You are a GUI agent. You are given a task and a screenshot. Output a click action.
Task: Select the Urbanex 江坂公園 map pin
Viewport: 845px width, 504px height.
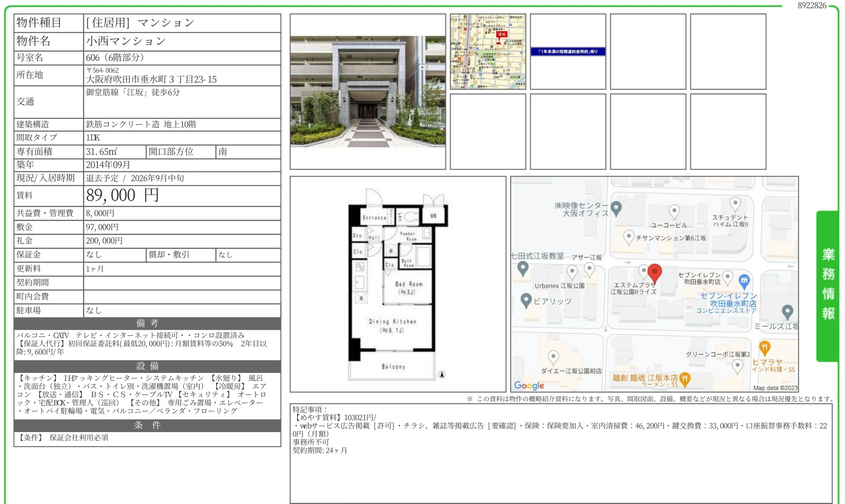click(572, 272)
